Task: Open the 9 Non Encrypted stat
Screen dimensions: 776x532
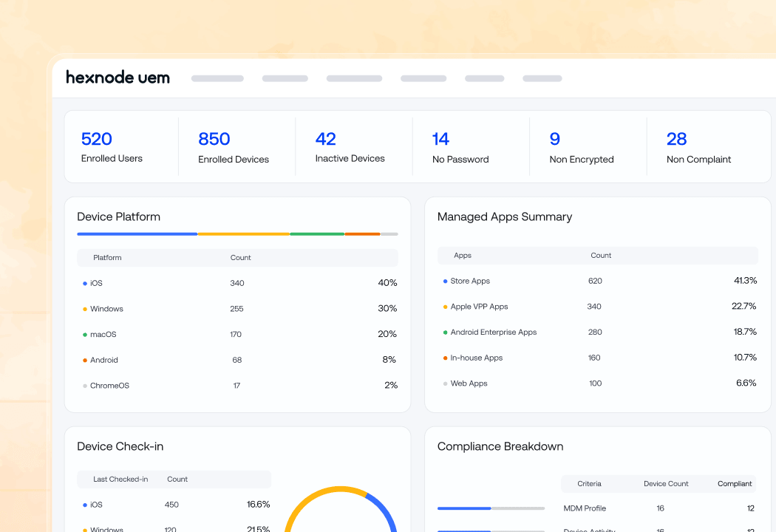Action: tap(582, 146)
